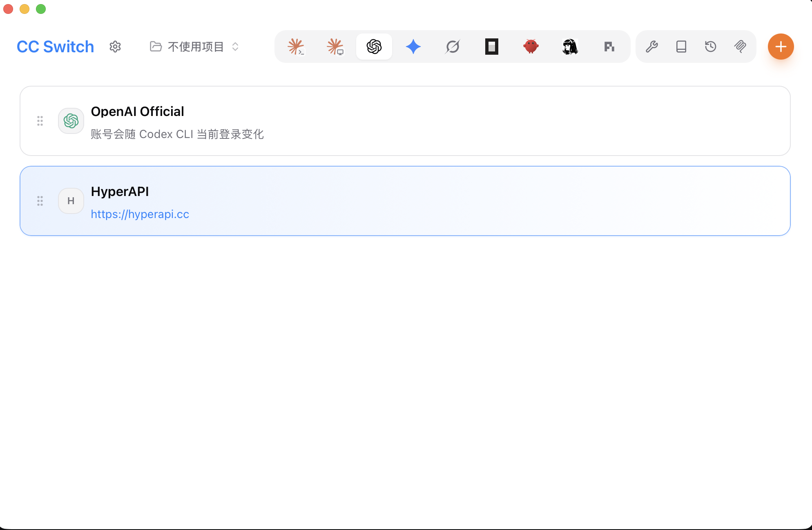
Task: Open the https://hyperapi.cc link
Action: tap(140, 214)
